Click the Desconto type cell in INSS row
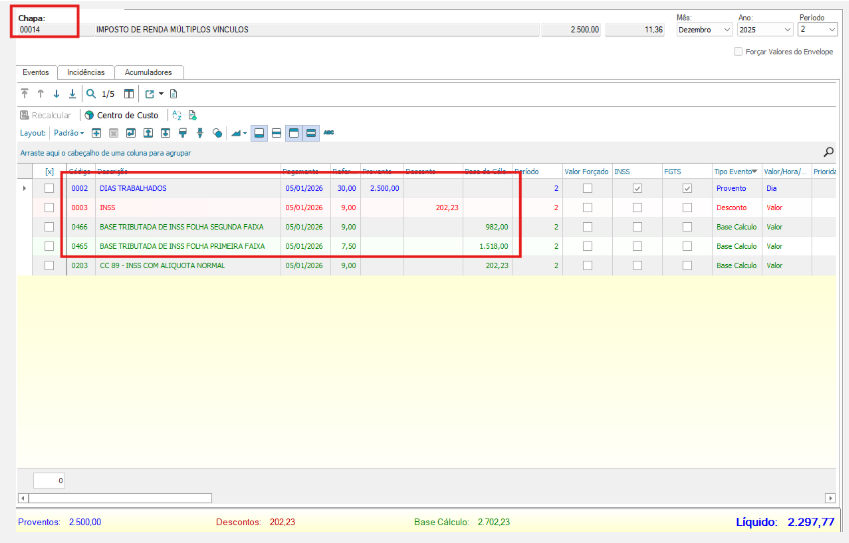This screenshot has height=543, width=849. click(737, 207)
